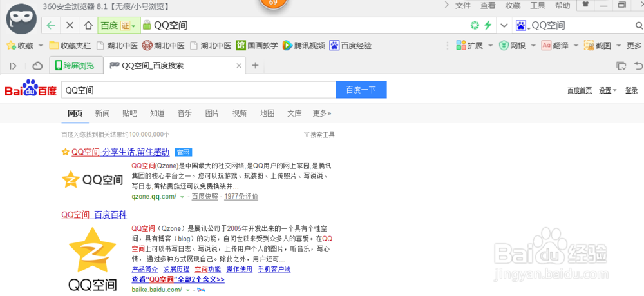The width and height of the screenshot is (644, 296).
Task: Open the 收藏夹栏 folder
Action: coord(70,45)
